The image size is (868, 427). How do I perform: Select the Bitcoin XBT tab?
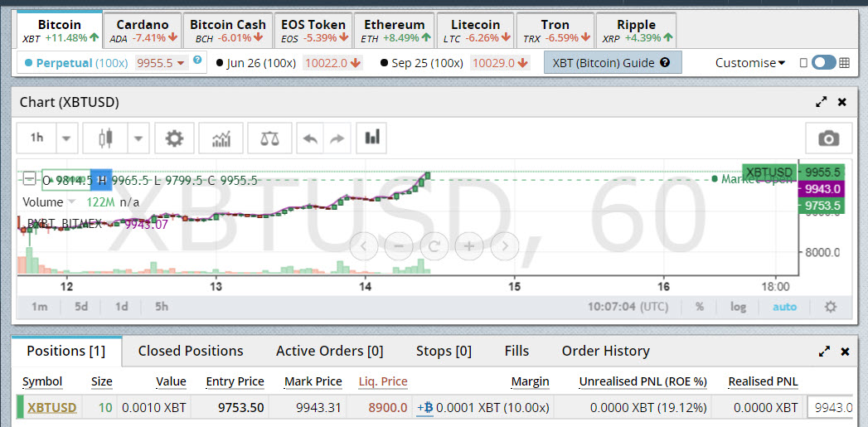pyautogui.click(x=60, y=31)
